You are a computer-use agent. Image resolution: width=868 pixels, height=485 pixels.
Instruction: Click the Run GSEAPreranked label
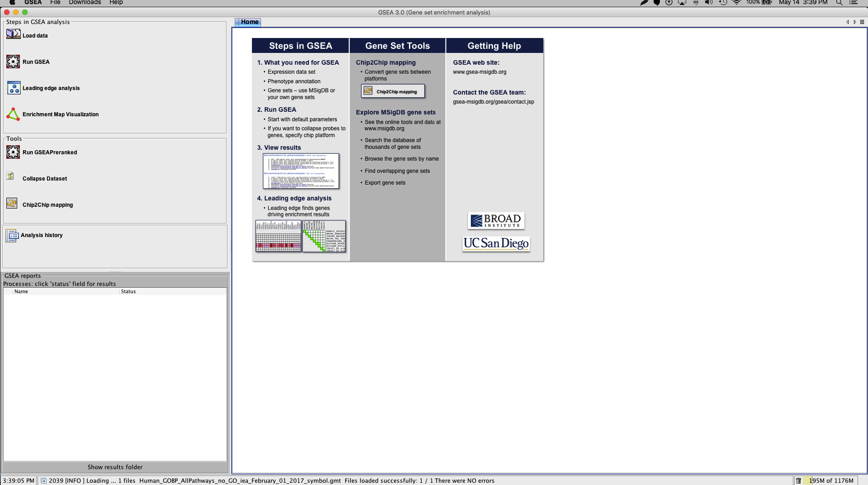[x=50, y=152]
